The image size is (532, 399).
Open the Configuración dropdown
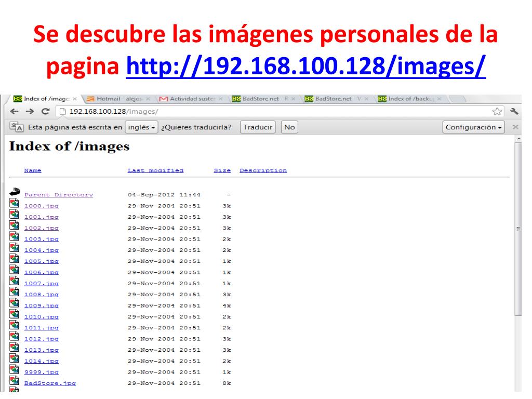tap(473, 127)
